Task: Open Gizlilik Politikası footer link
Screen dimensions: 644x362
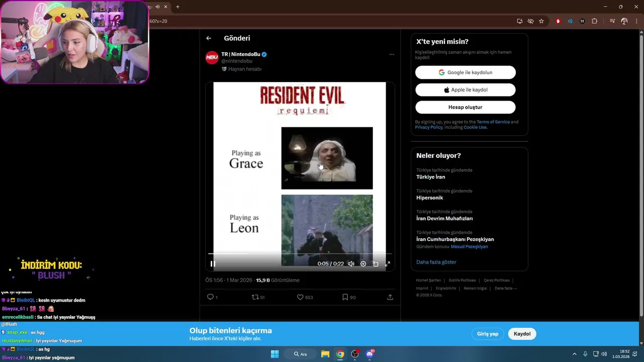Action: coord(462,280)
